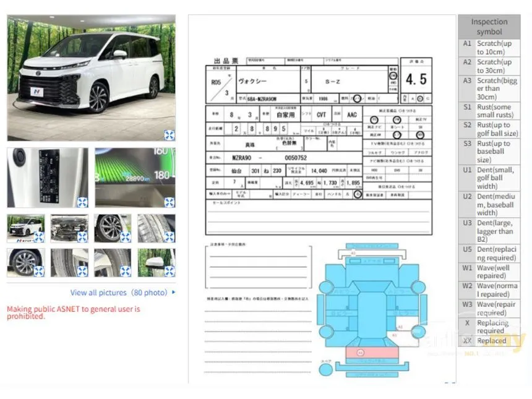Click the AAC air conditioner value
532x399 pixels.
[x=352, y=114]
